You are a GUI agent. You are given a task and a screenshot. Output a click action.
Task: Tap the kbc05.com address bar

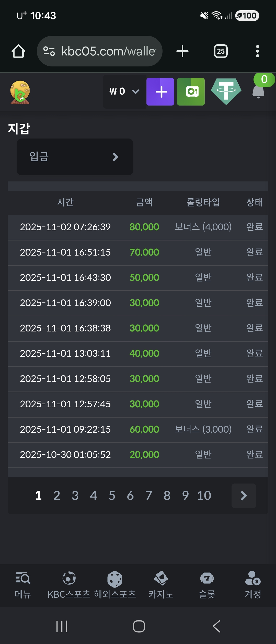(x=100, y=51)
